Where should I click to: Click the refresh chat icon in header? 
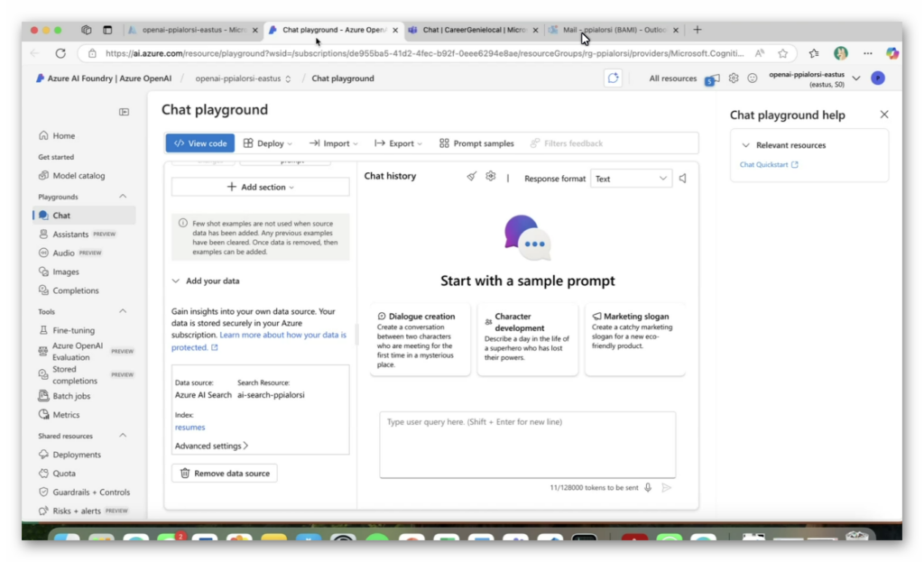coord(613,78)
